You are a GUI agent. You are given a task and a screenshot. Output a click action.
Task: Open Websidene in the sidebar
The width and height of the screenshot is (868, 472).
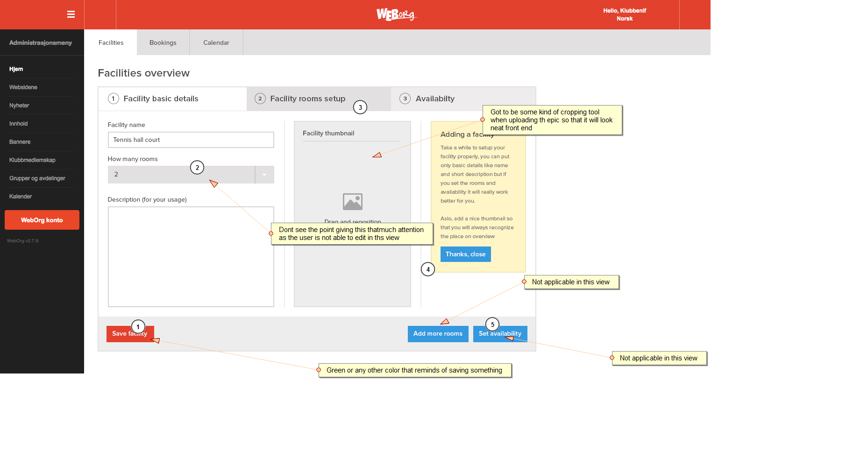coord(23,87)
